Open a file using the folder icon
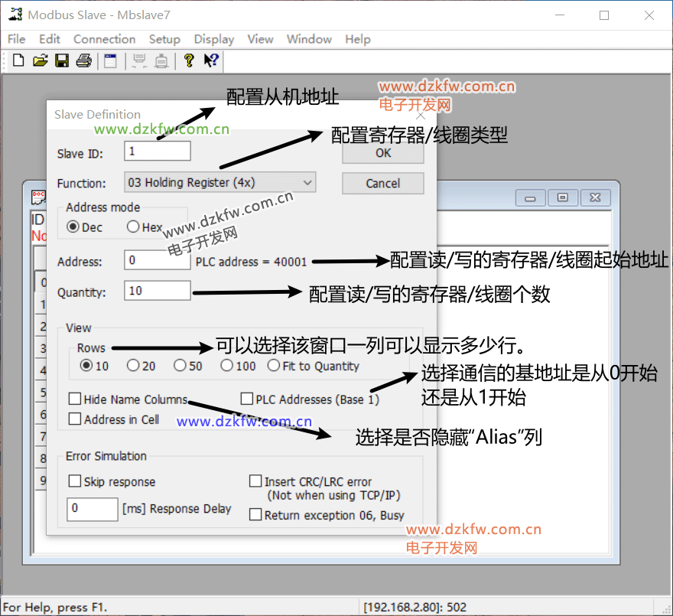 [40, 61]
